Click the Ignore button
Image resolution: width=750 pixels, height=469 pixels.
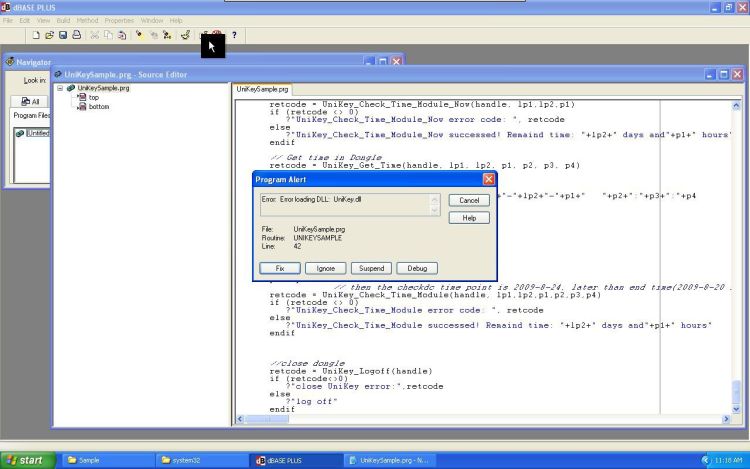[x=325, y=268]
